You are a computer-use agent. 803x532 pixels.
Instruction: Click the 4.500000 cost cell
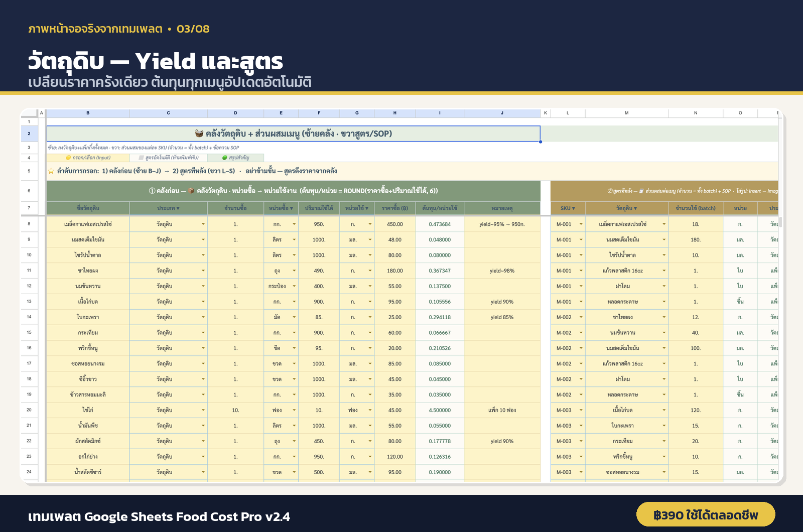(440, 410)
